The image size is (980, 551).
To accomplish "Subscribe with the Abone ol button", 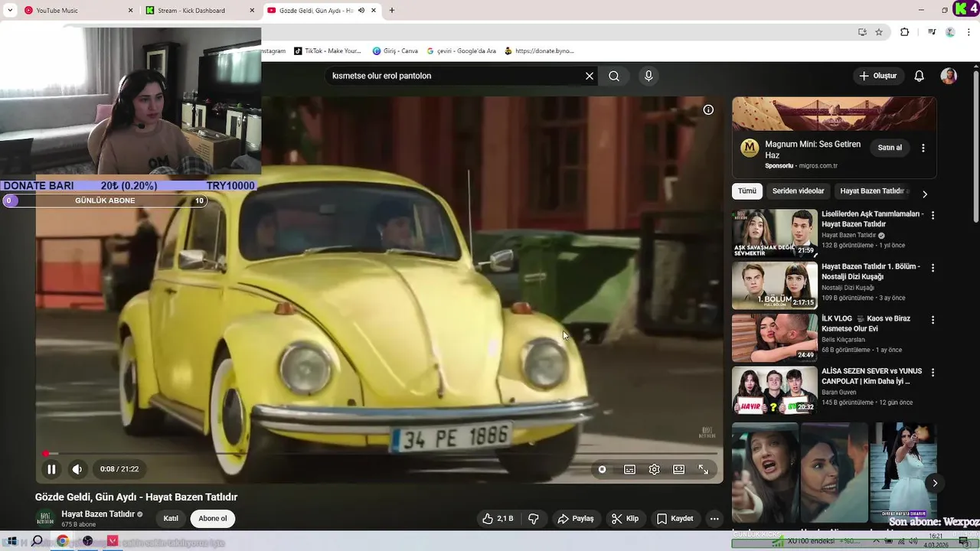I will (x=213, y=519).
